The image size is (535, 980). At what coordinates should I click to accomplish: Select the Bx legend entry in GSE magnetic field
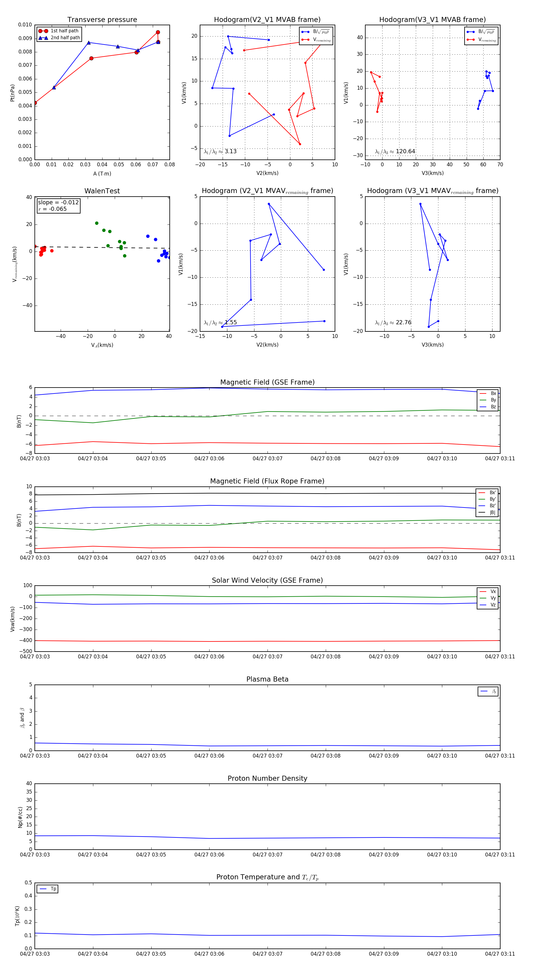(488, 393)
